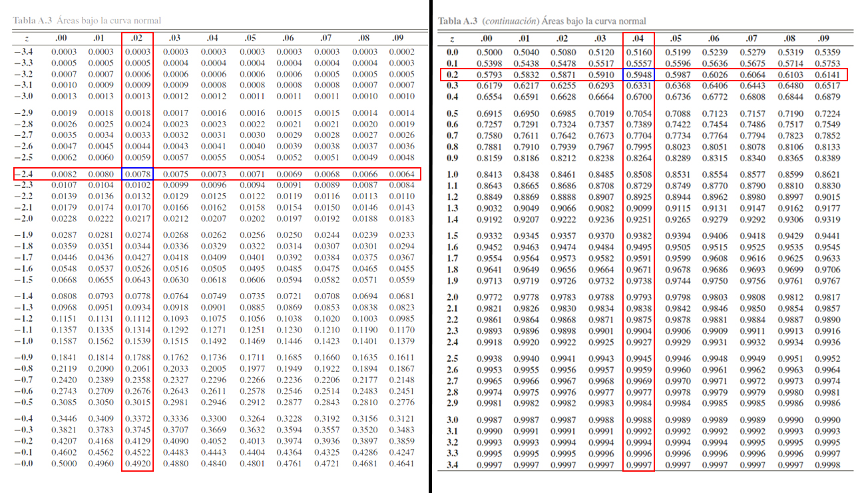This screenshot has height=493, width=868.
Task: Click 0.0082 in row −2.4
Action: tap(63, 174)
